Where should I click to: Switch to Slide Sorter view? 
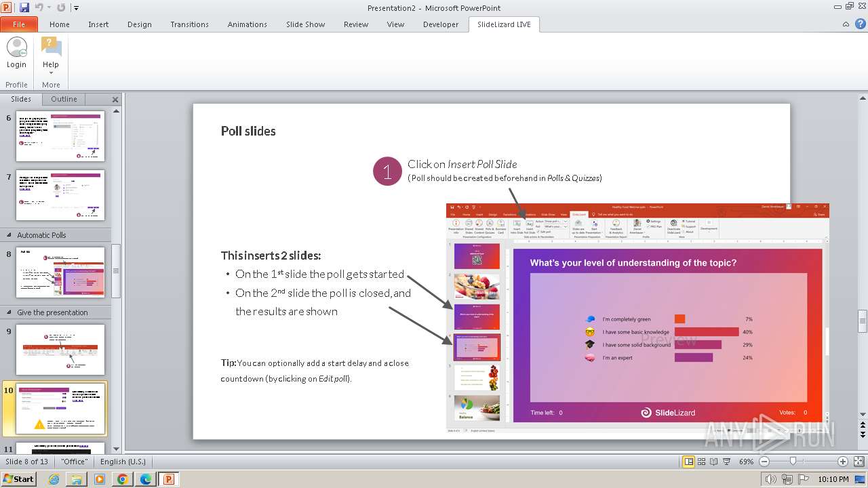click(702, 462)
